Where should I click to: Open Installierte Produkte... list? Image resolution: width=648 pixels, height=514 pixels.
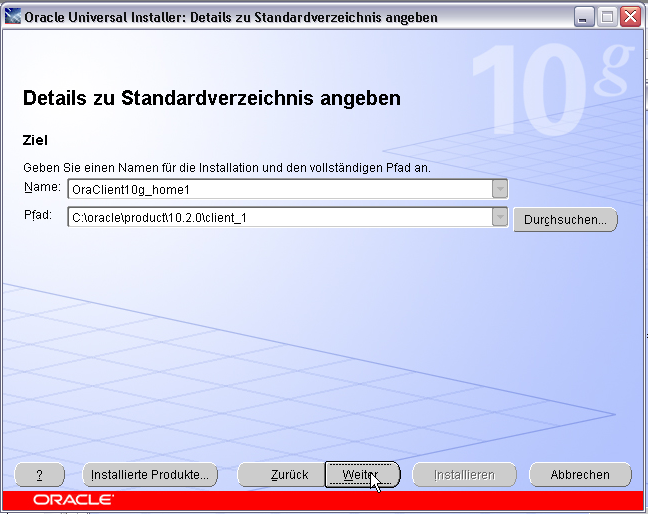click(x=149, y=475)
